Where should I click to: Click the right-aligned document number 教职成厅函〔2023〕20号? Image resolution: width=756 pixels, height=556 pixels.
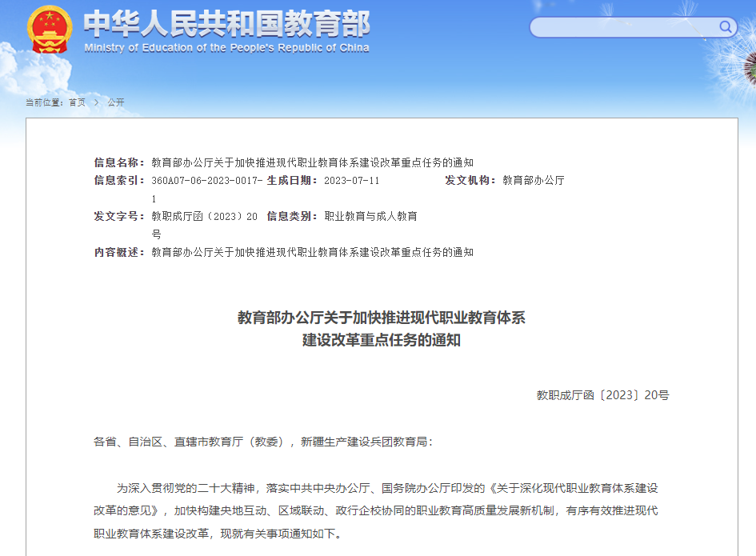[602, 395]
